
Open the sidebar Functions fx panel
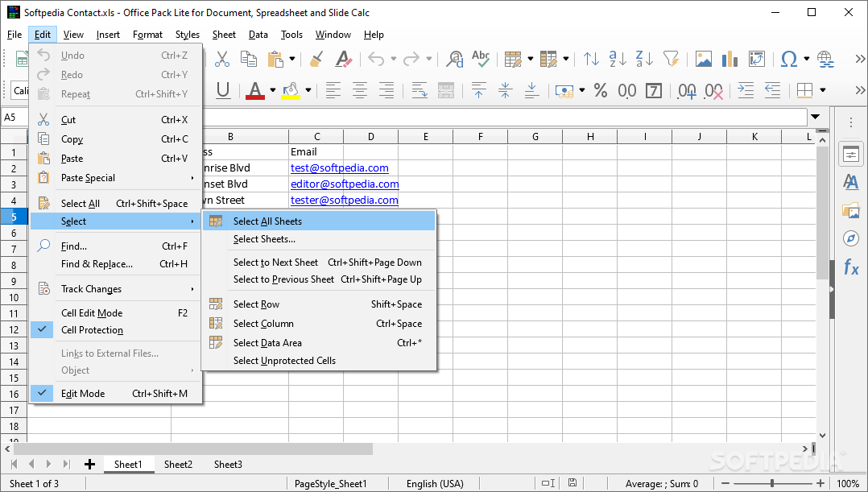click(851, 268)
